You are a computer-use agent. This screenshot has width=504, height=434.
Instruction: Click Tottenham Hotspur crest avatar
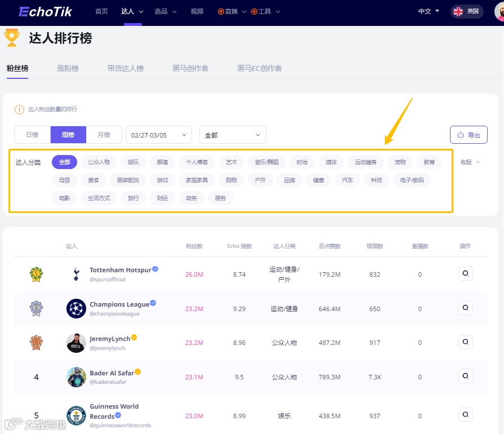coord(76,274)
